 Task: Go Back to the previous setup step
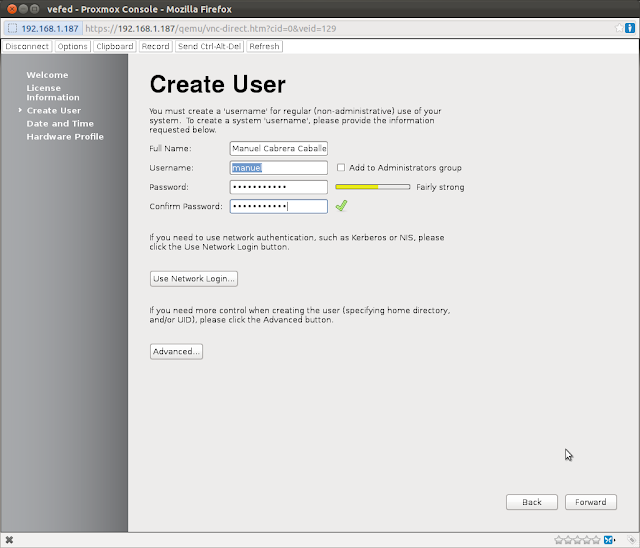coord(531,502)
